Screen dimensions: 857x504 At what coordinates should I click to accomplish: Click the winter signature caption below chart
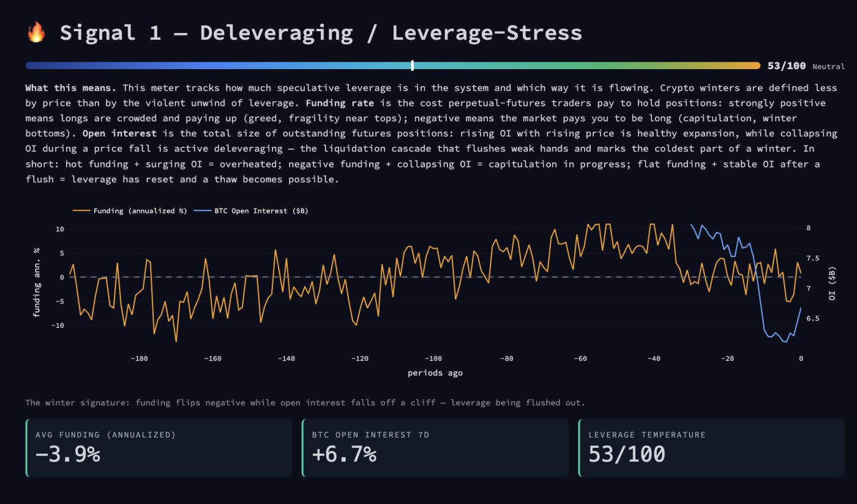point(305,403)
